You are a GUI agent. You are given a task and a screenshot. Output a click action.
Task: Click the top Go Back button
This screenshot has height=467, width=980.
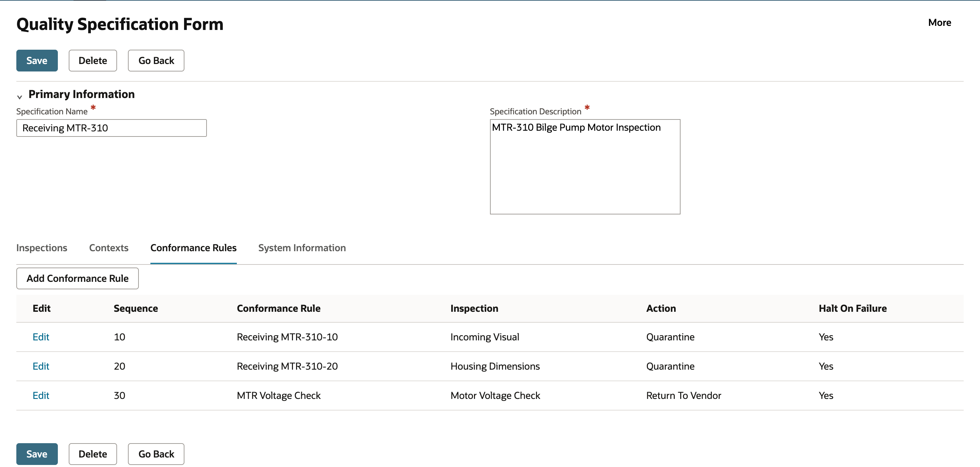coord(156,61)
